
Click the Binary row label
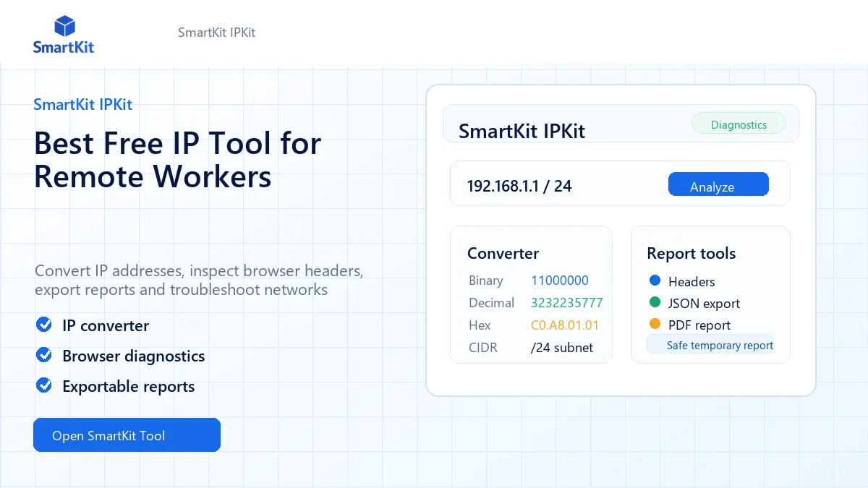click(486, 281)
